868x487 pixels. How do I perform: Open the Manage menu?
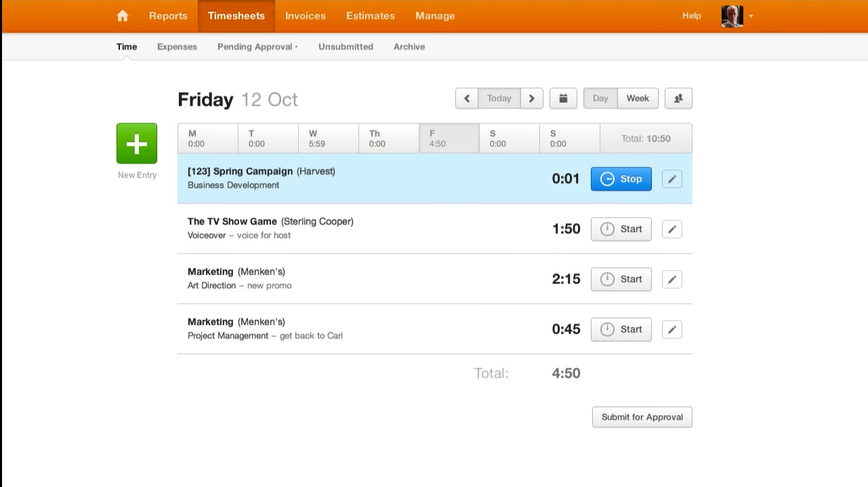coord(435,16)
